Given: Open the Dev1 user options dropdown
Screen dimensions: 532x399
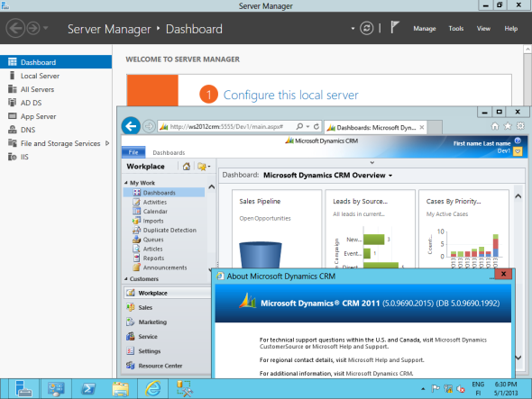Looking at the screenshot, I should [518, 151].
